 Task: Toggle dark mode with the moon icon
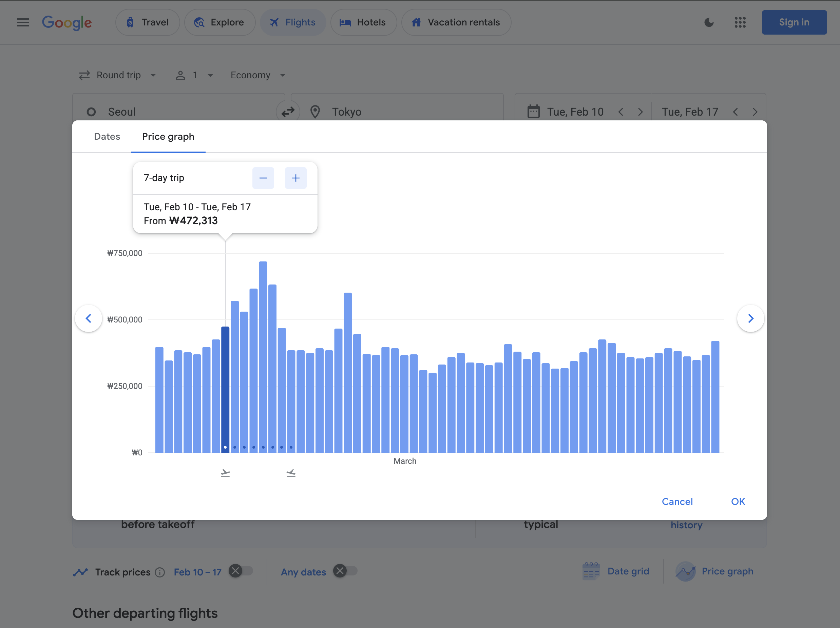pos(709,22)
